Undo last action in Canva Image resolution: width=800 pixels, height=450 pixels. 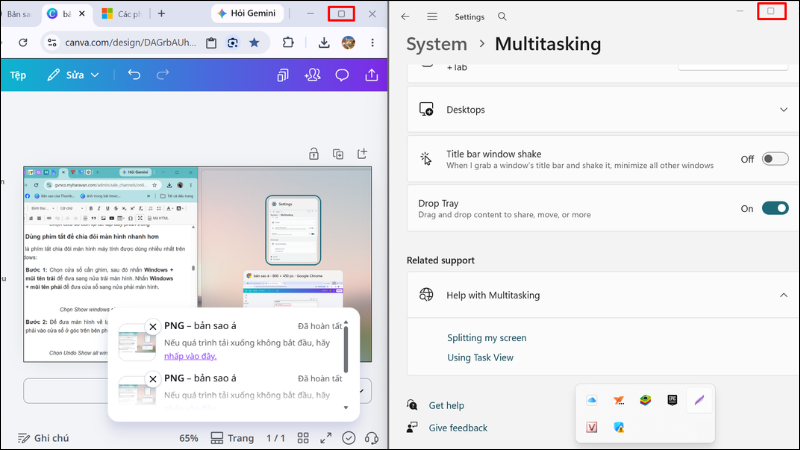[134, 75]
